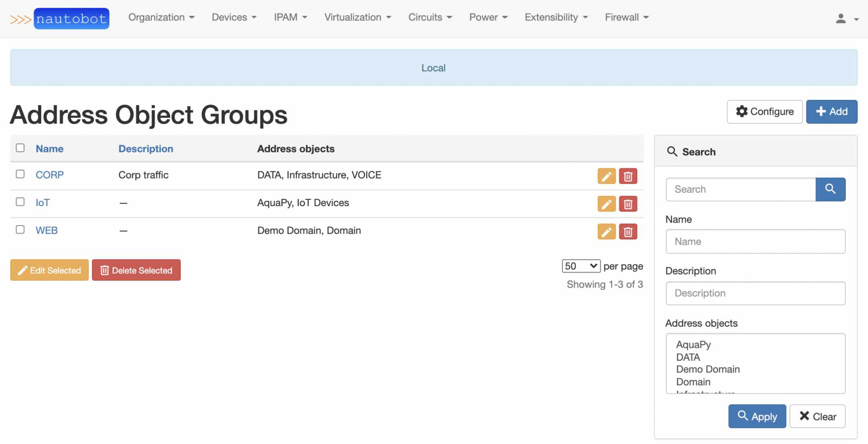Click the Description filter input field
The image size is (868, 444).
(755, 293)
